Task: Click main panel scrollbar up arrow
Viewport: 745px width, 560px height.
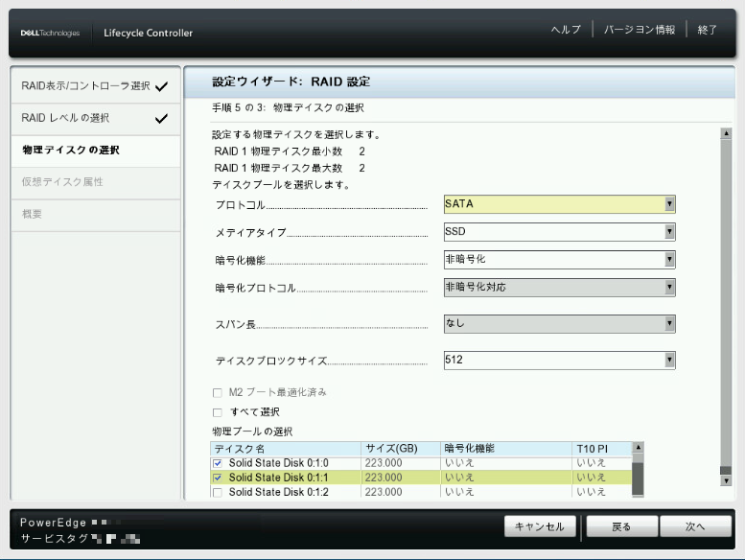Action: click(x=726, y=134)
